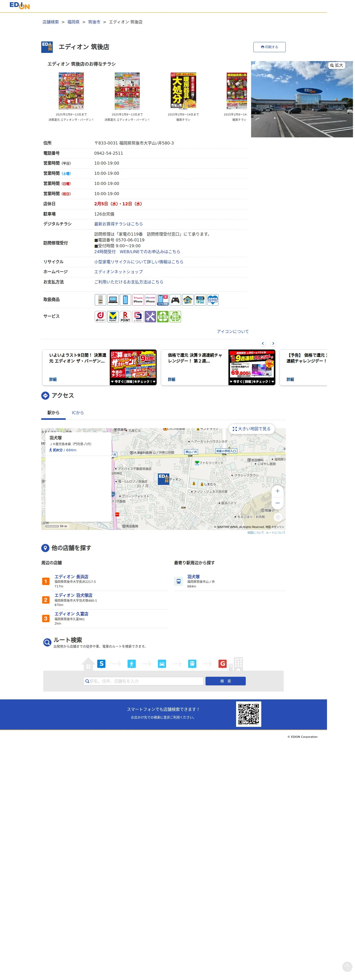Open 24時間受付 WEB/LINE application link

click(x=137, y=252)
